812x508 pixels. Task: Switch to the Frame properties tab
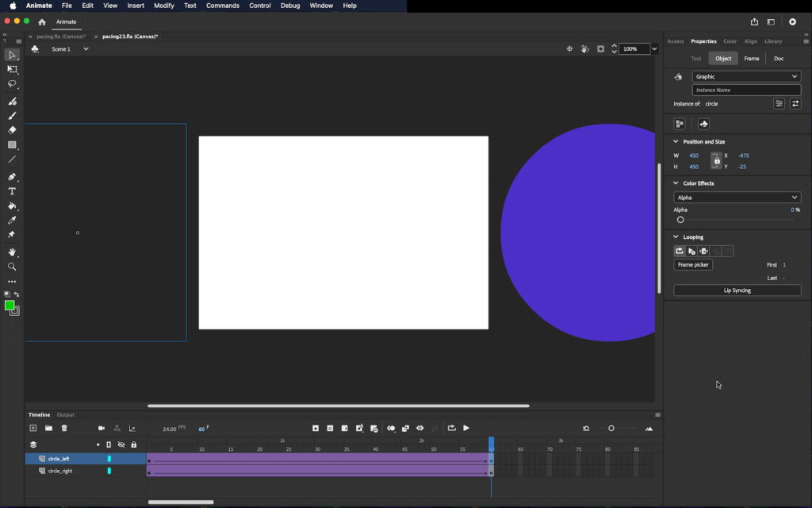click(751, 58)
